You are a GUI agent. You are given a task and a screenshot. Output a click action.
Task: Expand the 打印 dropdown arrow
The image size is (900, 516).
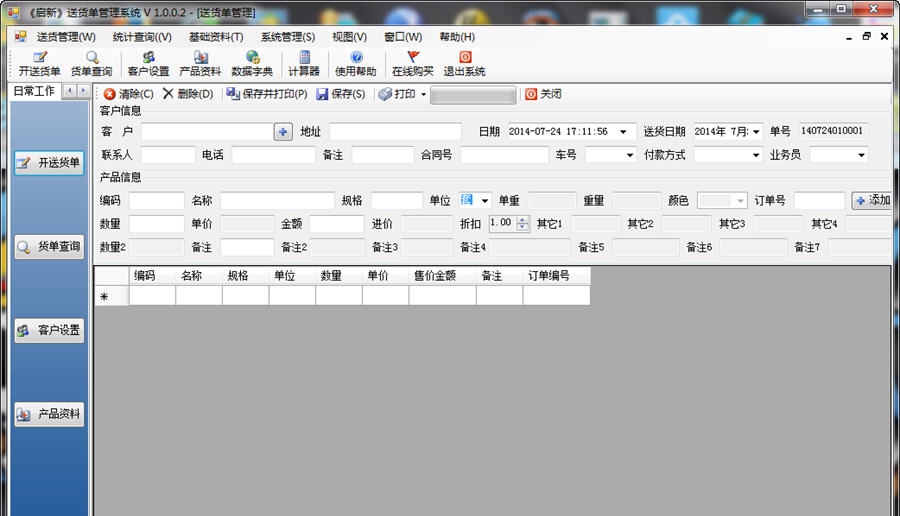tap(424, 94)
